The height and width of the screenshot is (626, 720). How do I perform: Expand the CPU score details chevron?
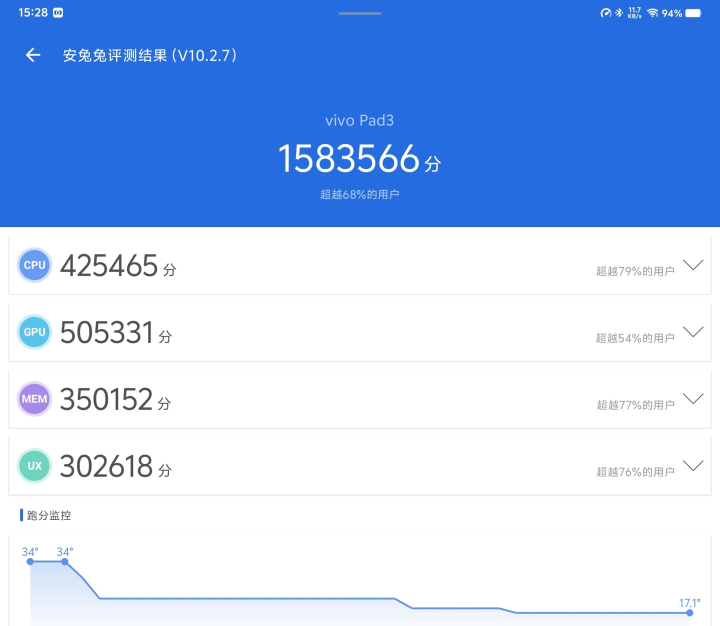pyautogui.click(x=693, y=265)
